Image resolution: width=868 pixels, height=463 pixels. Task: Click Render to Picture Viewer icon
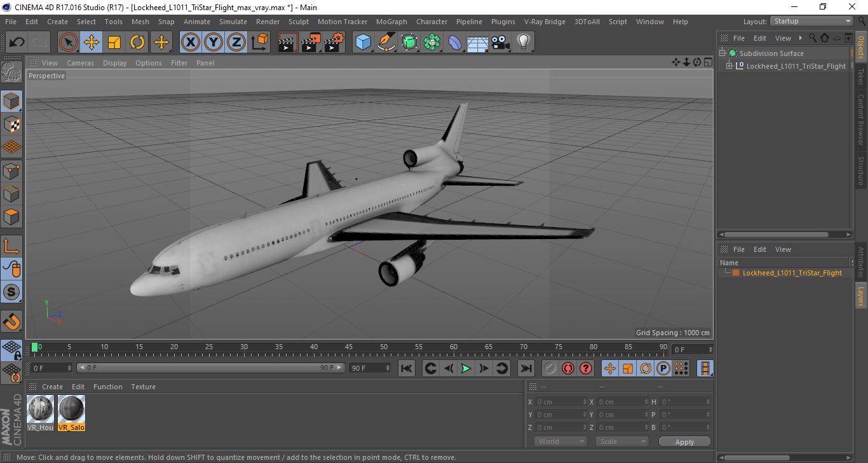point(311,43)
